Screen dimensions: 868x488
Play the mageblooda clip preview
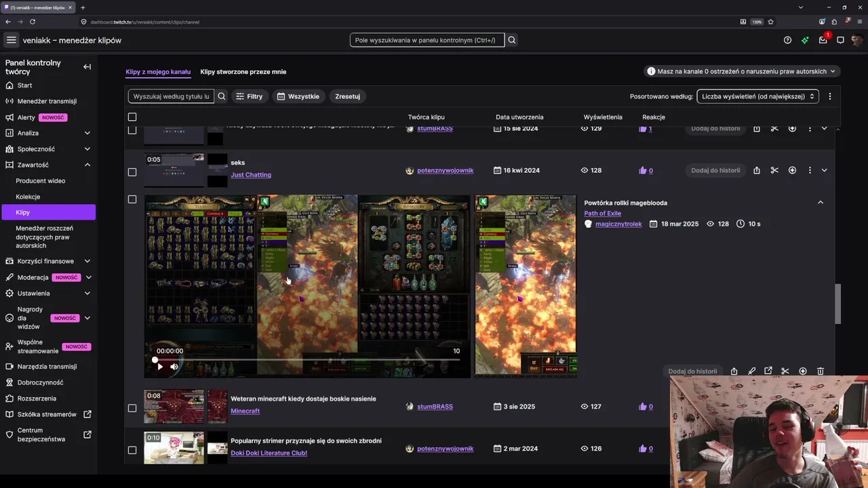pos(160,367)
